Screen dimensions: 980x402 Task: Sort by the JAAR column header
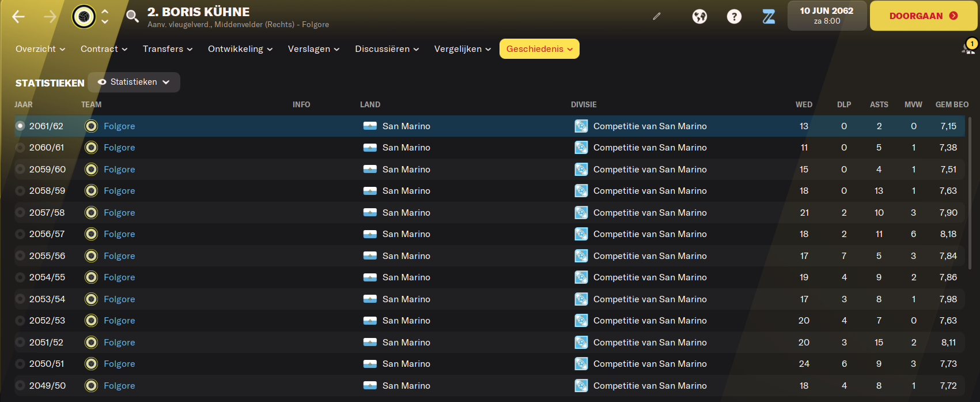(x=24, y=104)
